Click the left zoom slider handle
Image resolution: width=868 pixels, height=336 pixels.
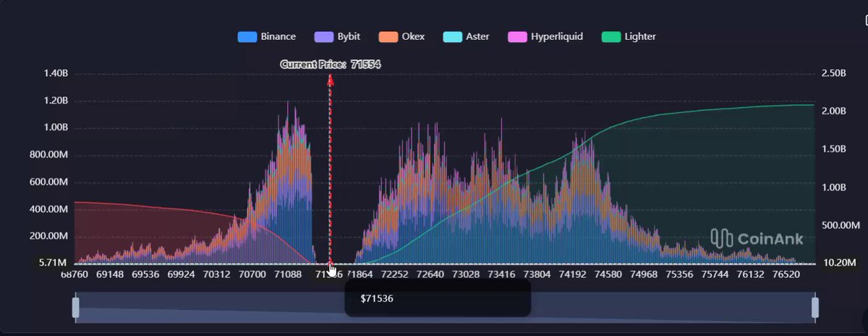pos(75,308)
